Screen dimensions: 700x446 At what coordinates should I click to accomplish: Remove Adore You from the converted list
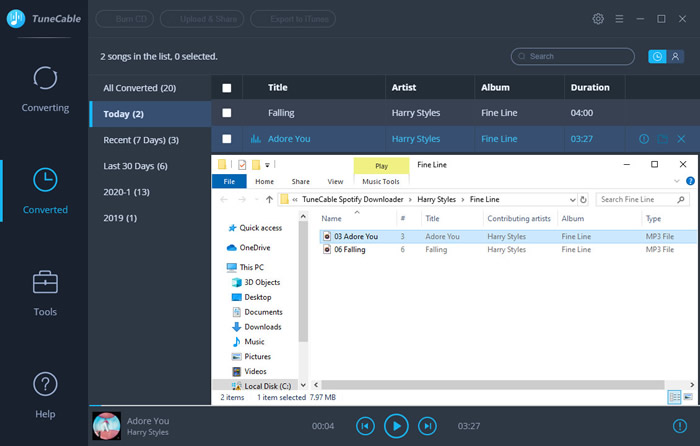[x=681, y=139]
